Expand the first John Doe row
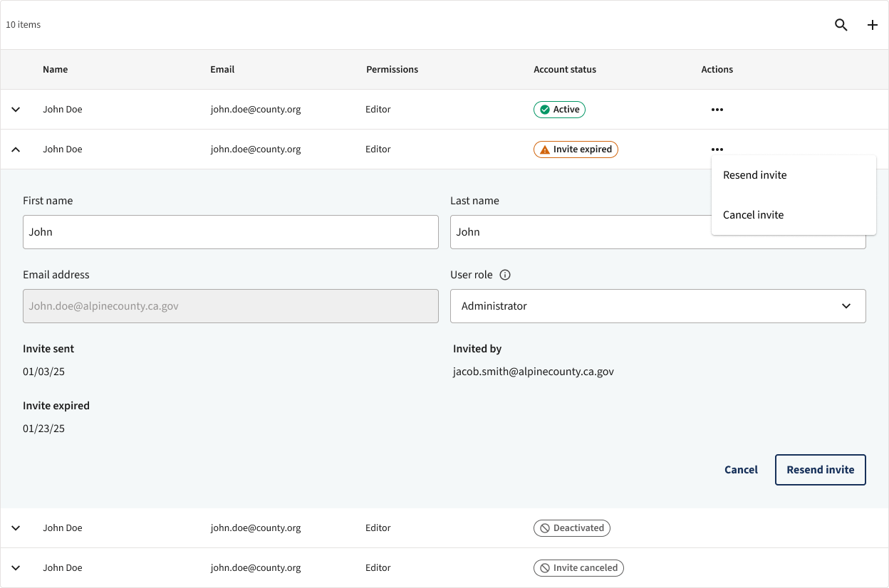Image resolution: width=889 pixels, height=588 pixels. pos(16,110)
